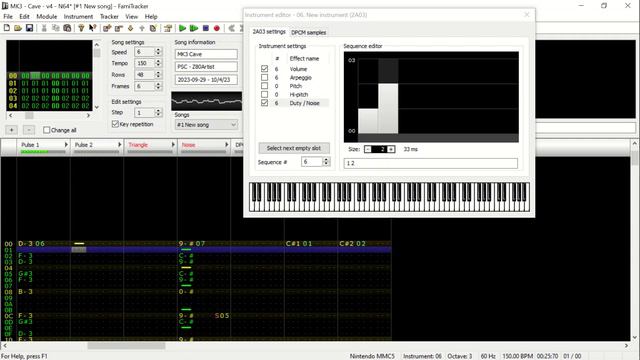
Task: Click the Cut scissors toolbar icon
Action: pyautogui.click(x=44, y=28)
